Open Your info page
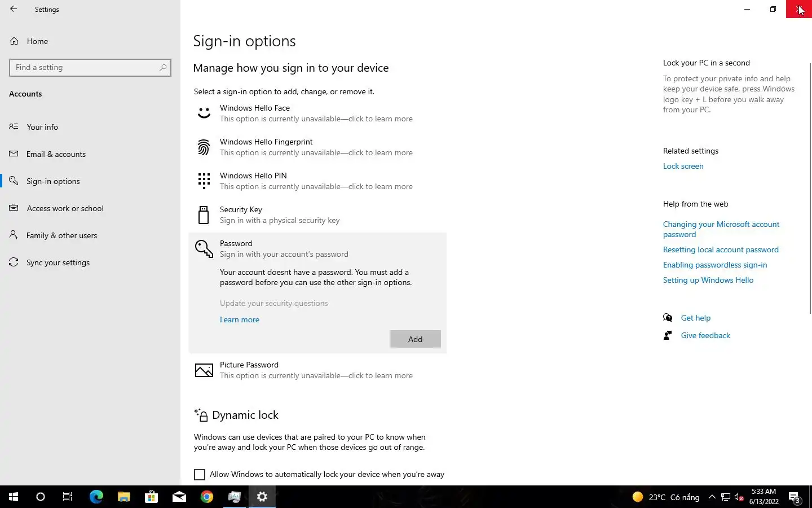The width and height of the screenshot is (812, 508). pyautogui.click(x=42, y=127)
